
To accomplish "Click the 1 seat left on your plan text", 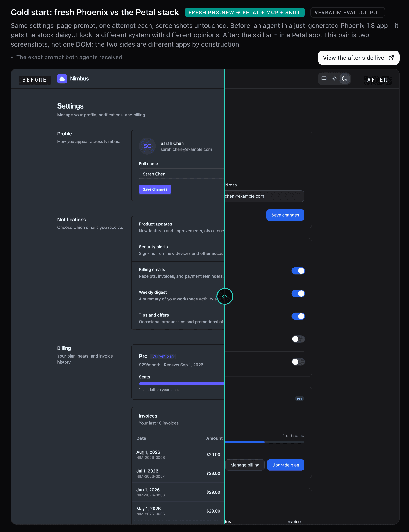I will point(159,390).
